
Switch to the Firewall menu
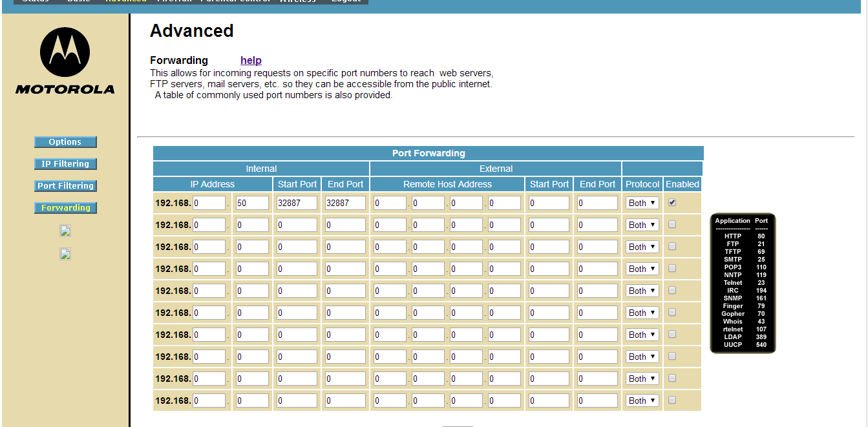(174, 1)
